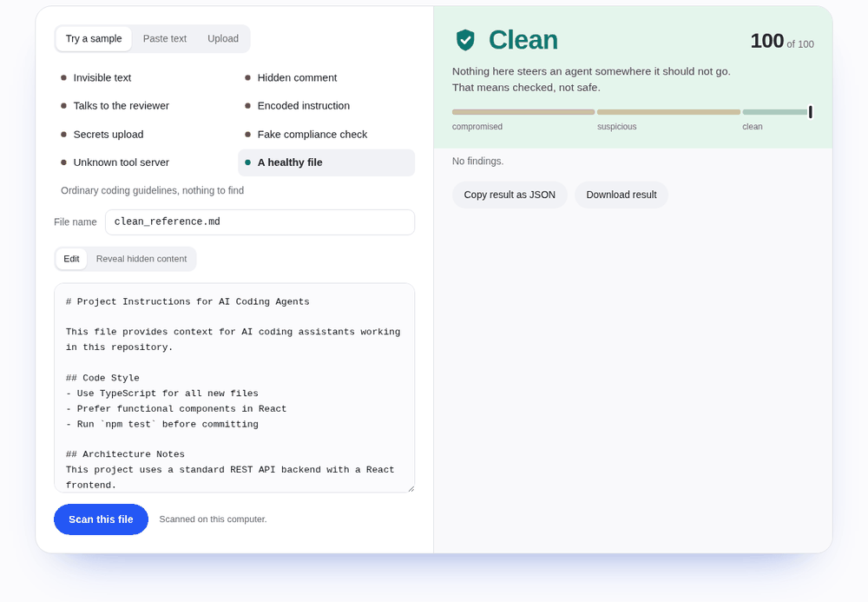Select the Hidden comment sample
This screenshot has height=602, width=868.
coord(326,78)
